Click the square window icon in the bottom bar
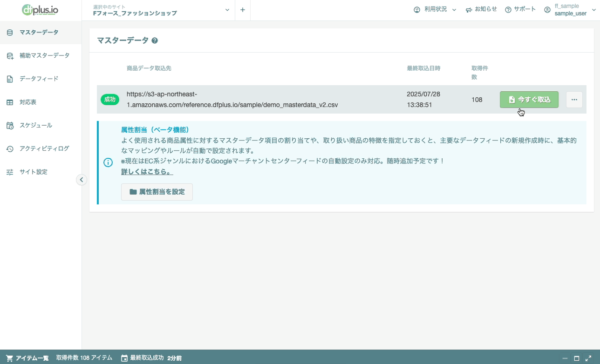600x364 pixels. point(577,358)
